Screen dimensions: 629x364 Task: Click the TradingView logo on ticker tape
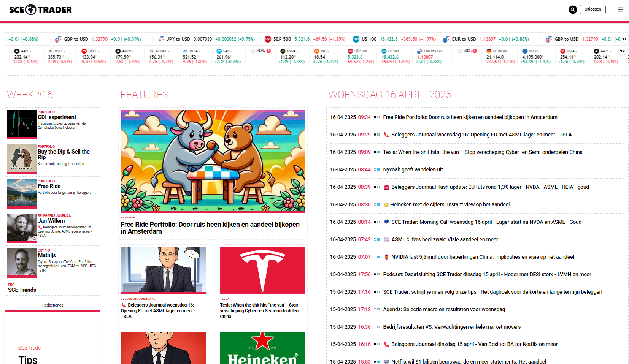coord(624,39)
